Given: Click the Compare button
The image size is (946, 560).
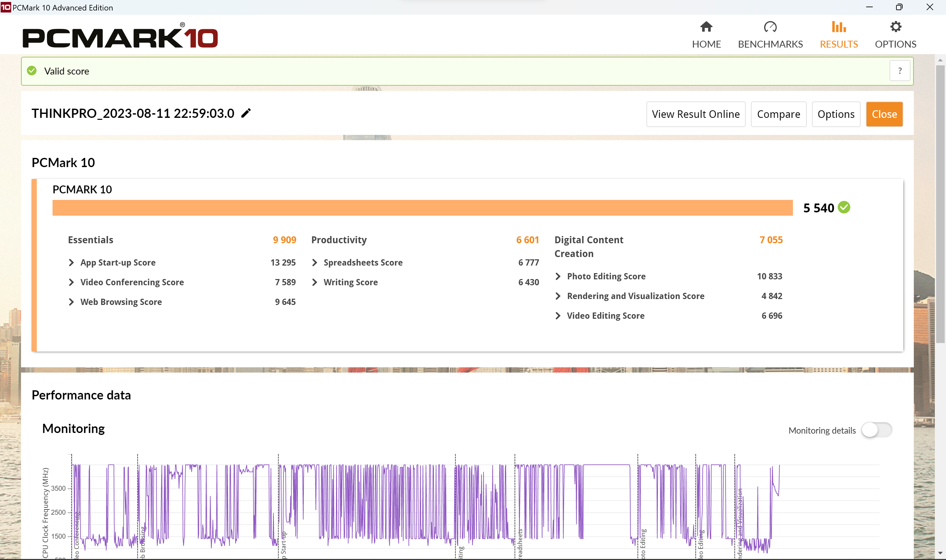Looking at the screenshot, I should [778, 114].
